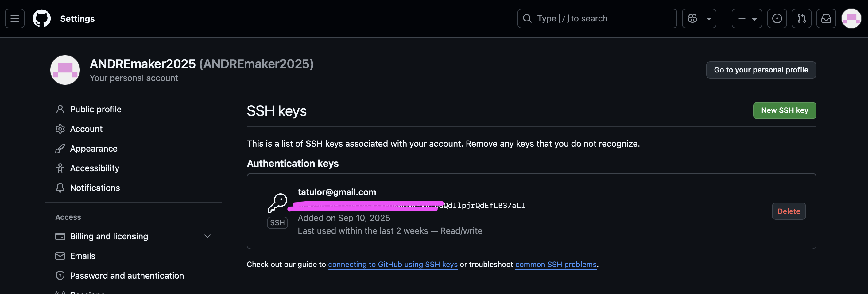Open Copilot chat icon
The width and height of the screenshot is (868, 294).
coord(692,18)
